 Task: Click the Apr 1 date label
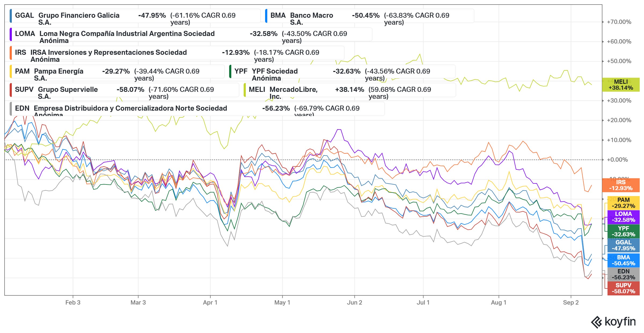click(210, 303)
